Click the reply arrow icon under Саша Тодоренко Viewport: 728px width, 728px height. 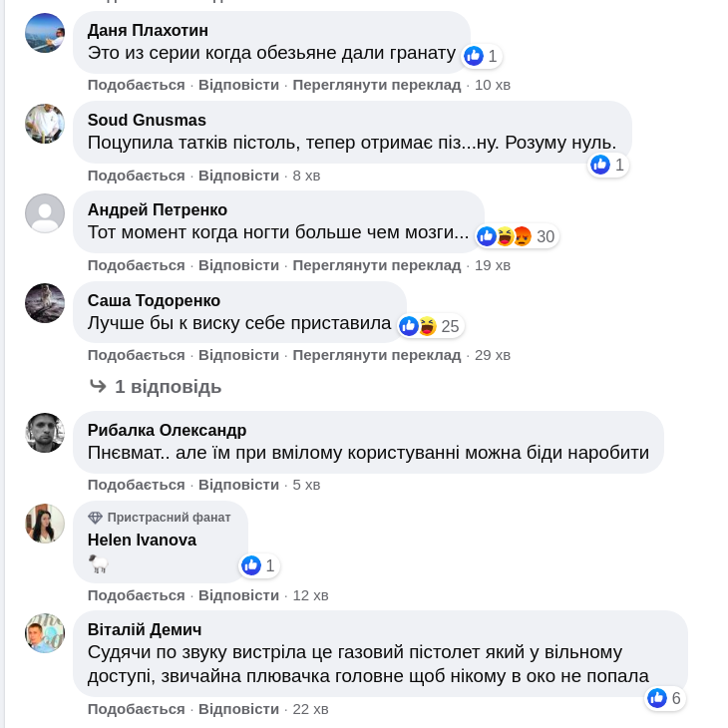pyautogui.click(x=98, y=386)
